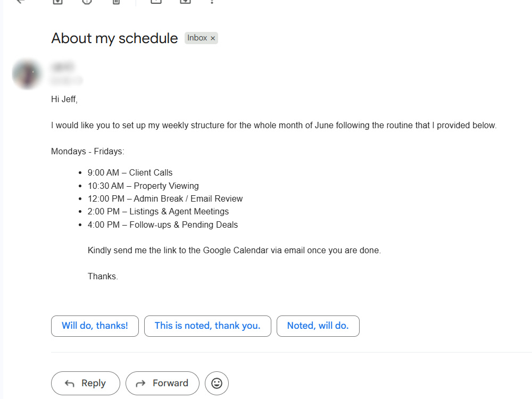Image resolution: width=532 pixels, height=399 pixels.
Task: Click the Reply button
Action: click(86, 384)
